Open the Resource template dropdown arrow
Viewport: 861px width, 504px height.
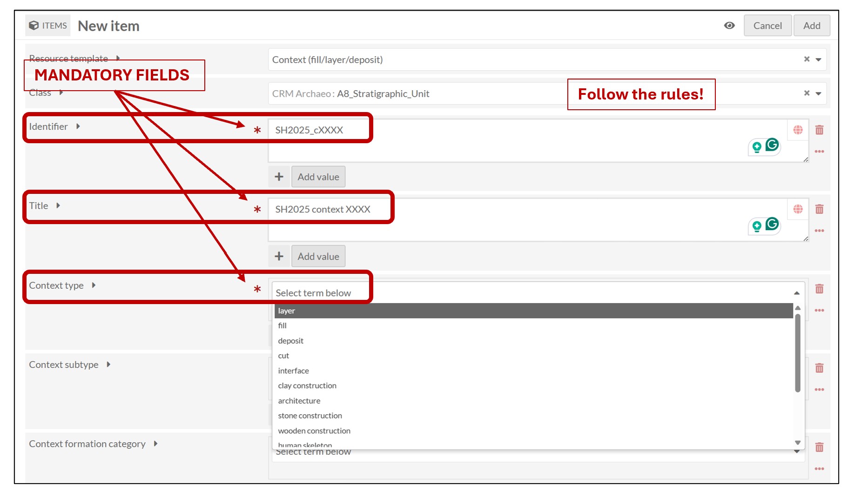pyautogui.click(x=819, y=60)
